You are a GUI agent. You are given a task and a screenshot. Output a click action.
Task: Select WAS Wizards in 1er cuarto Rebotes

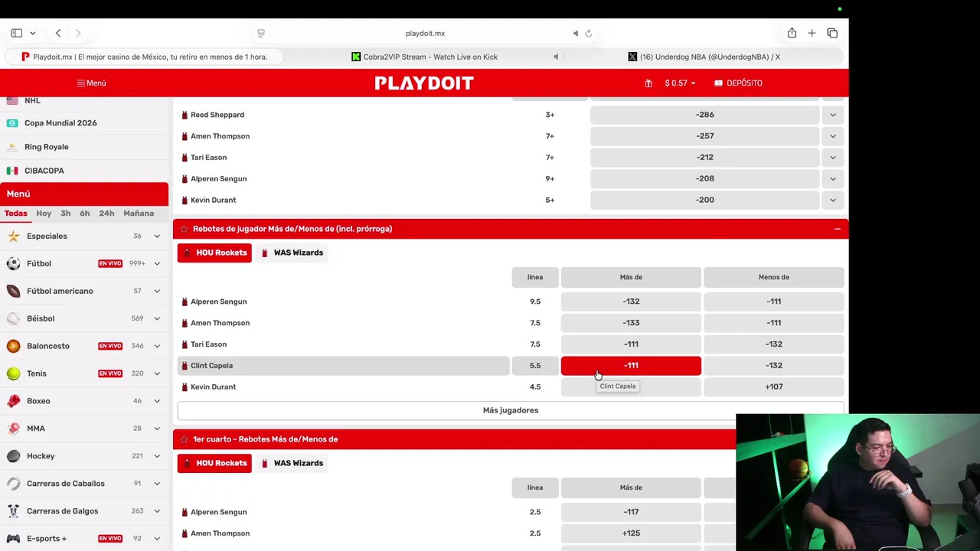point(292,463)
